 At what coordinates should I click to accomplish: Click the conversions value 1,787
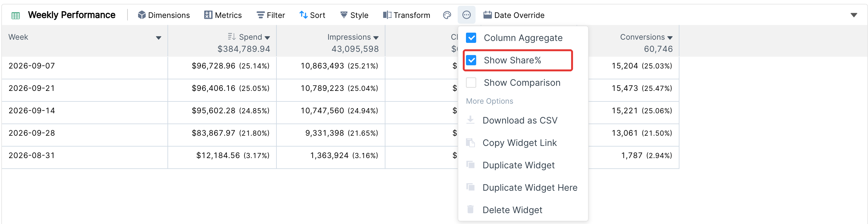pyautogui.click(x=632, y=155)
